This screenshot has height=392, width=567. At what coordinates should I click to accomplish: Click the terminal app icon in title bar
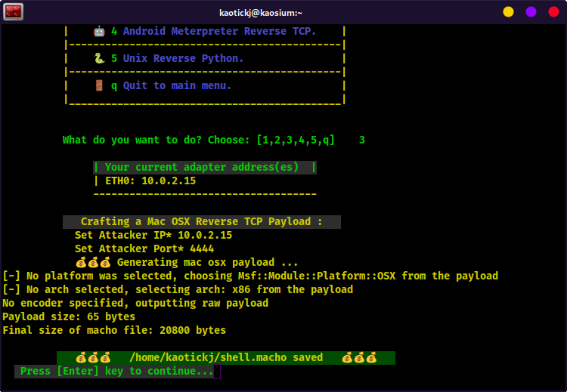pos(14,11)
